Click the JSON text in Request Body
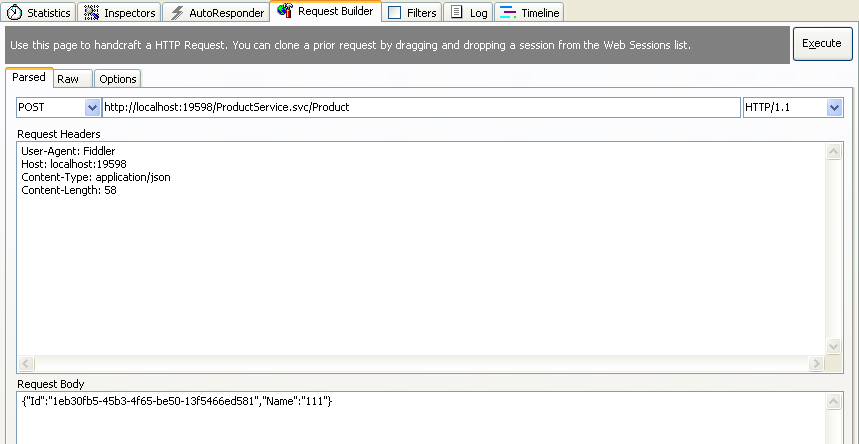859x444 pixels. pyautogui.click(x=177, y=401)
